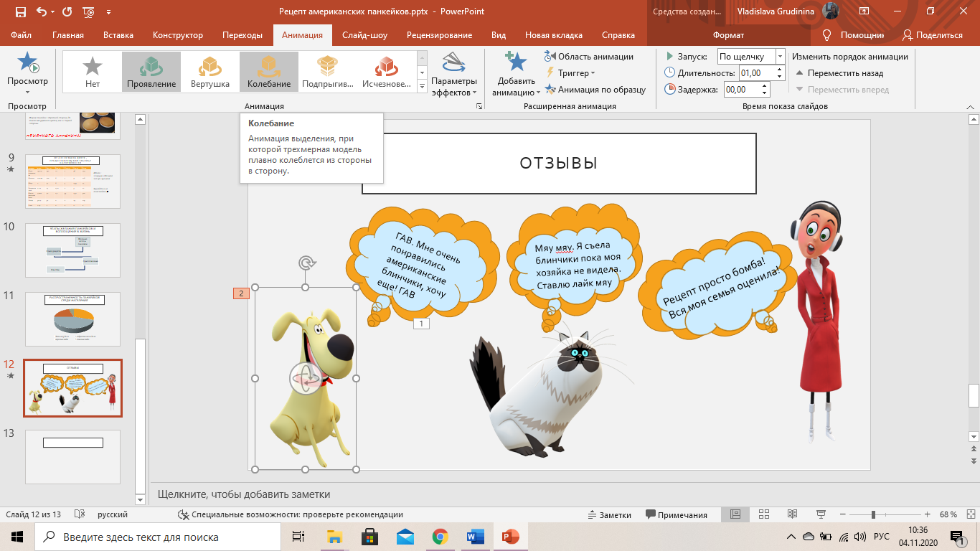
Task: Select the 'Подпрыгивание' animation effect
Action: [328, 72]
